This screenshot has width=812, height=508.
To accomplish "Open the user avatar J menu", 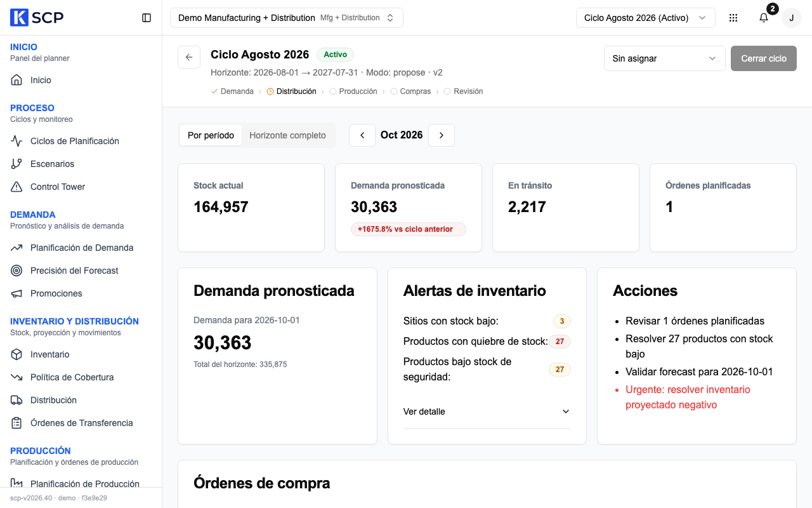I will [791, 18].
